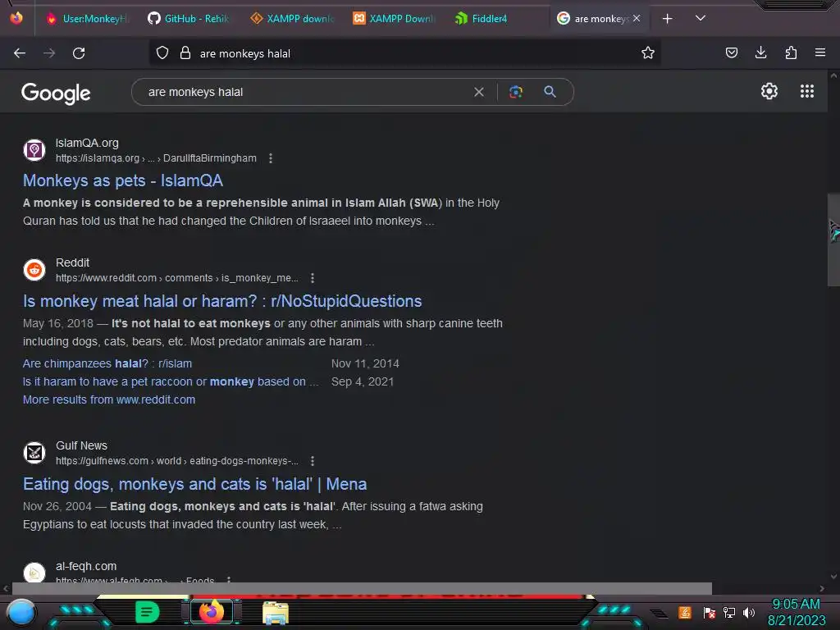Click the Reddit favicon in results
This screenshot has height=630, width=840.
[34, 270]
